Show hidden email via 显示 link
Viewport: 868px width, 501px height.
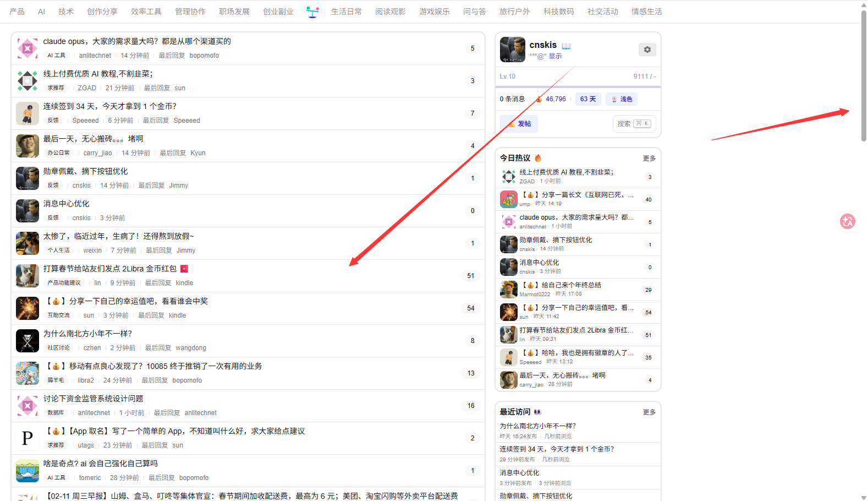coord(555,56)
